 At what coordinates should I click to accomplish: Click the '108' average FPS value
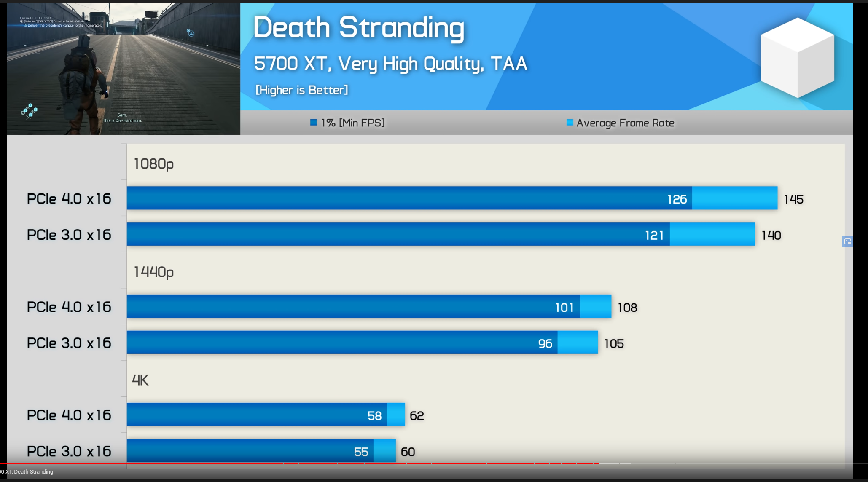point(627,308)
